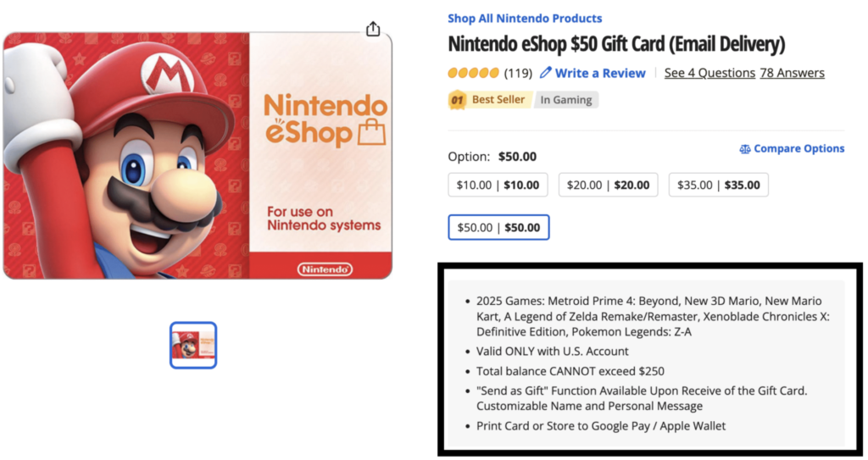Click the Nintendo eShop $50 Gift Card title

coord(616,44)
